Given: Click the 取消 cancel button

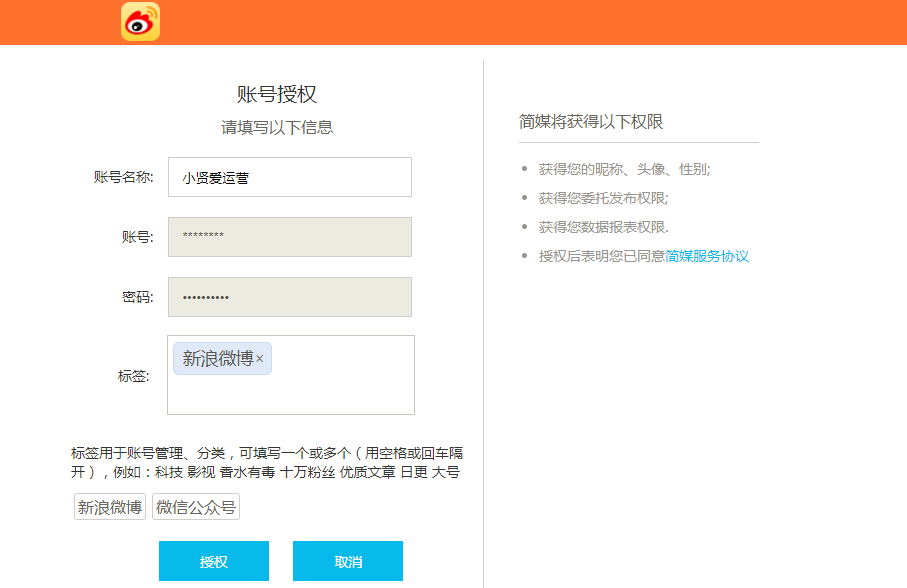Looking at the screenshot, I should click(348, 561).
